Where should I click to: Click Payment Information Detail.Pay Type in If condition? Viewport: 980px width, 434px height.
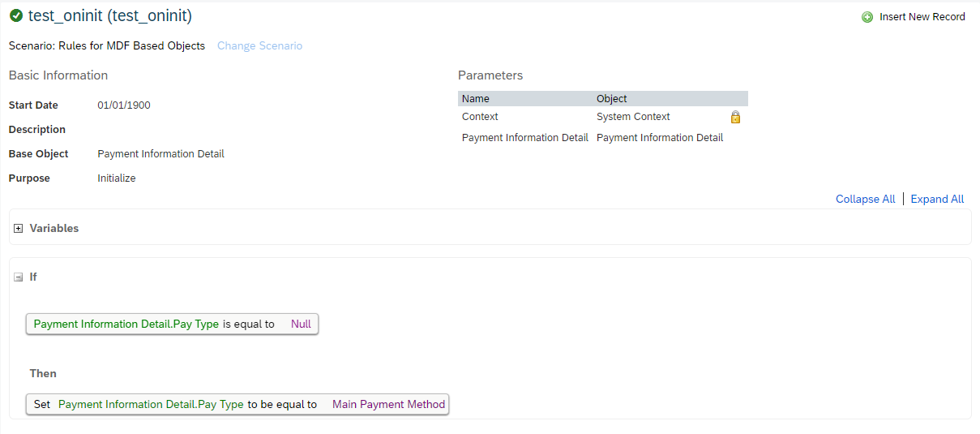126,324
